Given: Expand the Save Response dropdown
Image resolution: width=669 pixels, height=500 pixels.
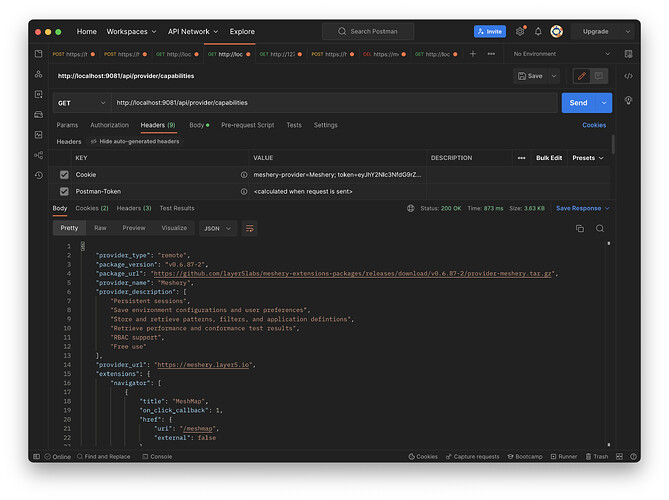Looking at the screenshot, I should (607, 208).
